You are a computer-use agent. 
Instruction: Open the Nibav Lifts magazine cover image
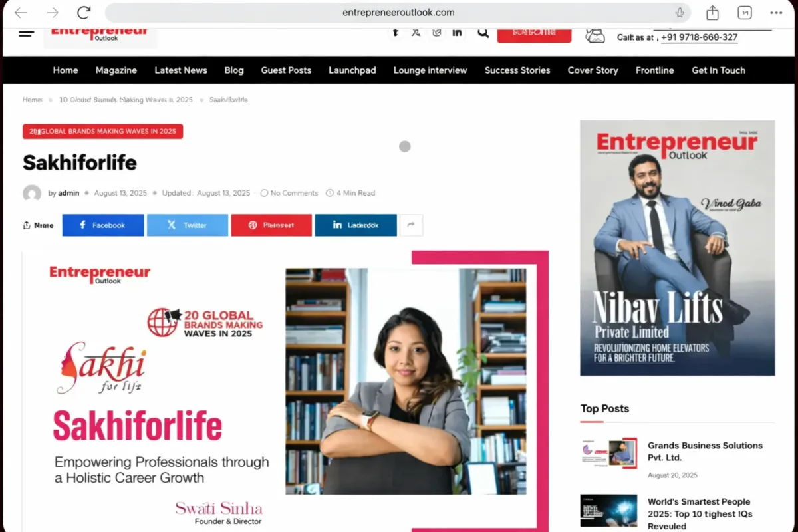tap(678, 248)
